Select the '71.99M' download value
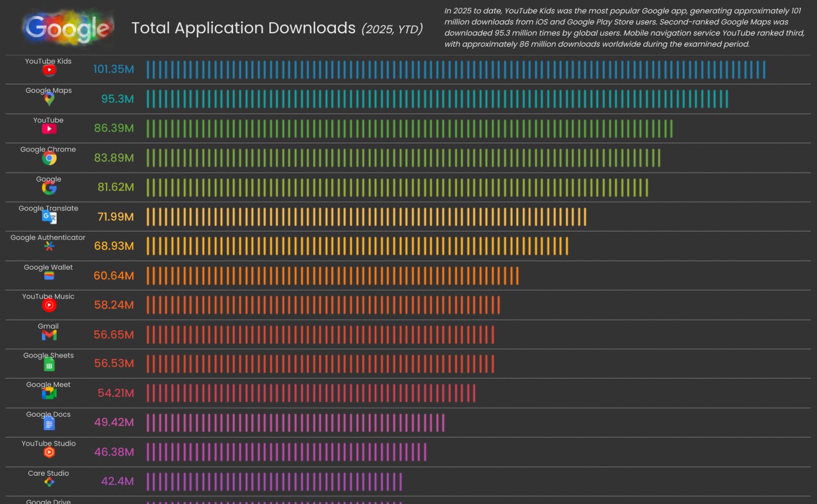The width and height of the screenshot is (817, 504). tap(116, 216)
